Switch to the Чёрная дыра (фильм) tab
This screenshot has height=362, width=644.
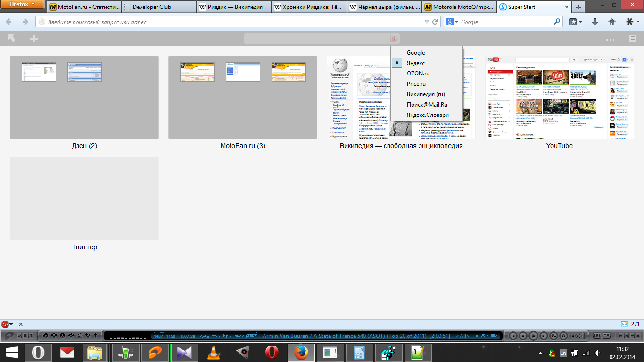click(384, 7)
